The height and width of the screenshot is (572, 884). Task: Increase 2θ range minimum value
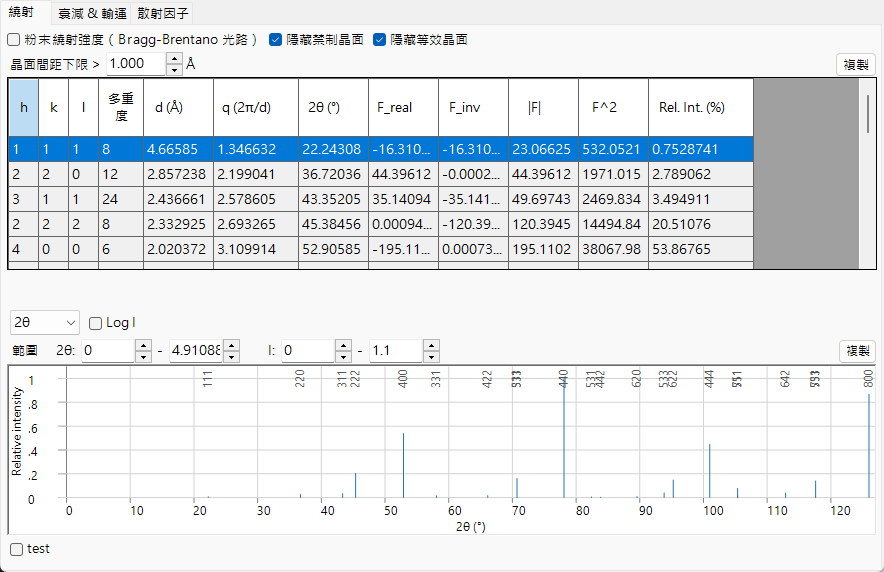click(x=144, y=345)
